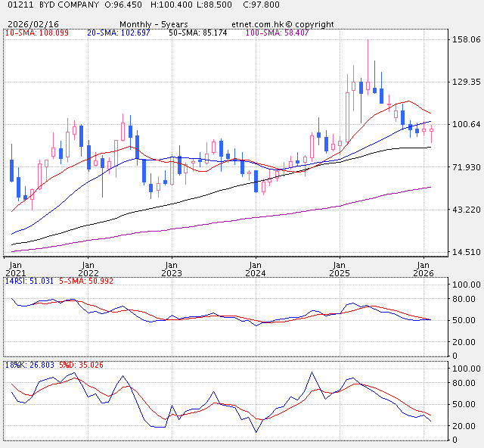This screenshot has height=448, width=484.
Task: Select the Jan 2024 time axis marker
Action: click(256, 269)
